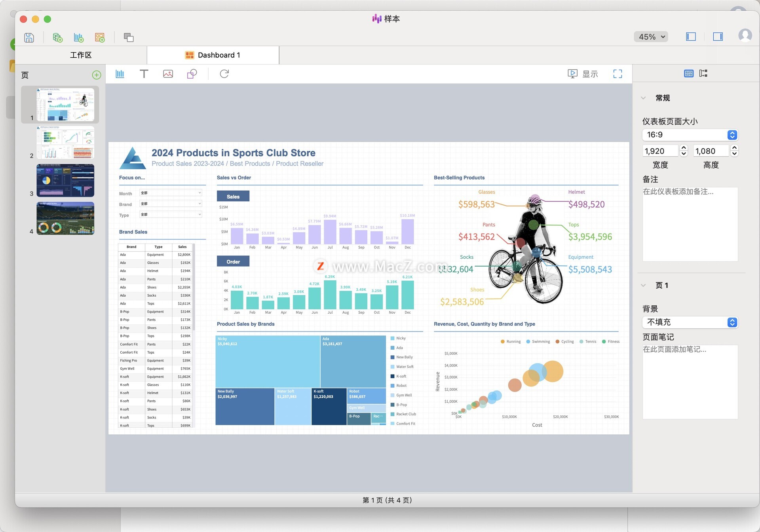
Task: Select the insert image icon
Action: coord(168,74)
